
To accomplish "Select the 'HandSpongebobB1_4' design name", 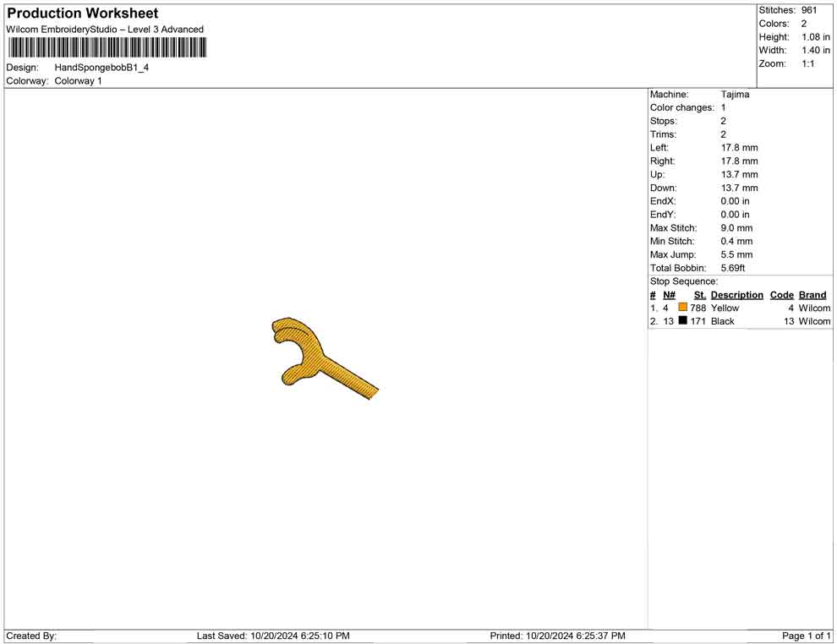I will click(x=101, y=68).
